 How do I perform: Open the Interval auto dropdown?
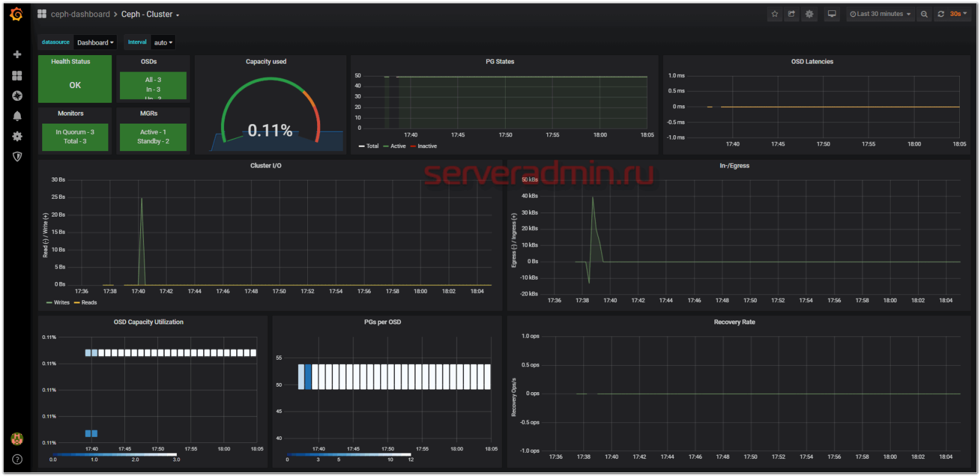[x=163, y=43]
